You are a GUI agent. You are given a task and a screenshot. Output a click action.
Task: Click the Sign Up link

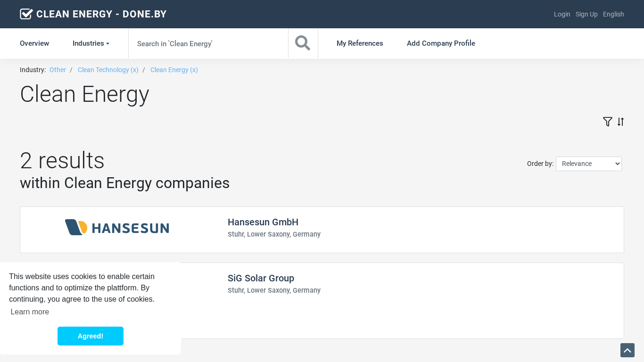(x=586, y=14)
